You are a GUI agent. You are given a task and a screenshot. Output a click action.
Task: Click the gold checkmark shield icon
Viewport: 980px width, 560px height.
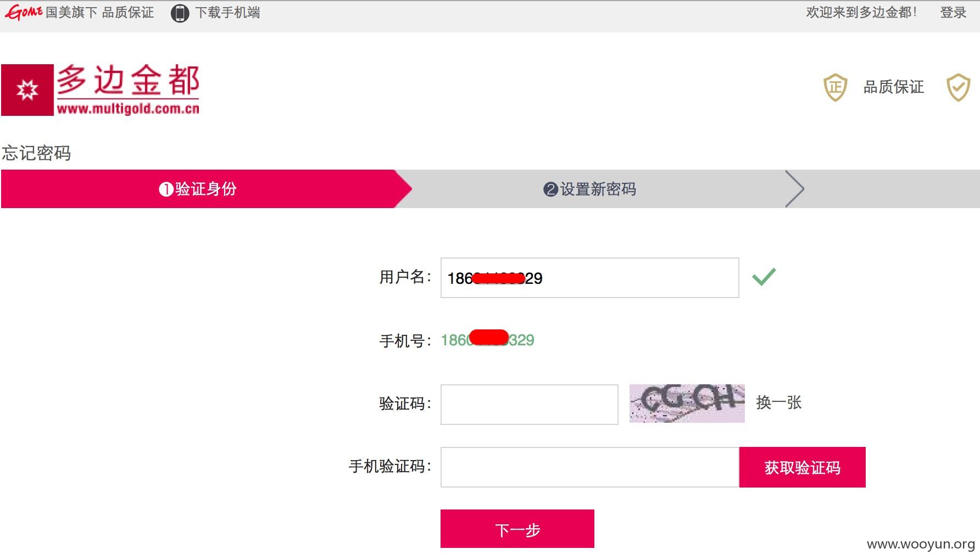958,87
